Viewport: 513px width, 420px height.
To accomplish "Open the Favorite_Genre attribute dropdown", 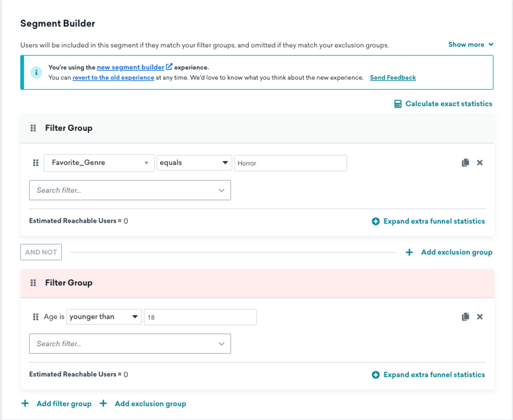I will [x=99, y=163].
